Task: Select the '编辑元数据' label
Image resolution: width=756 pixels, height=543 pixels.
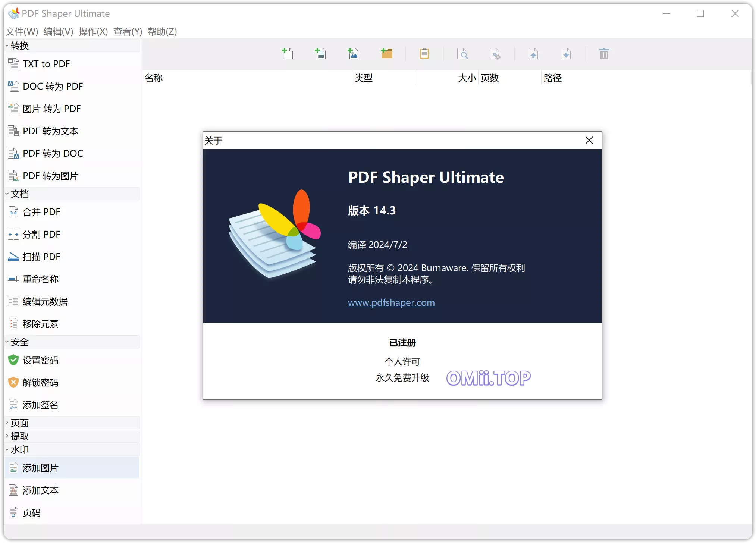Action: 45,301
